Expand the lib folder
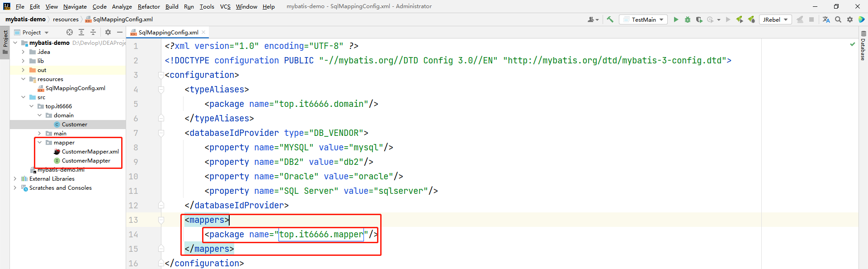The width and height of the screenshot is (868, 269). coord(23,61)
